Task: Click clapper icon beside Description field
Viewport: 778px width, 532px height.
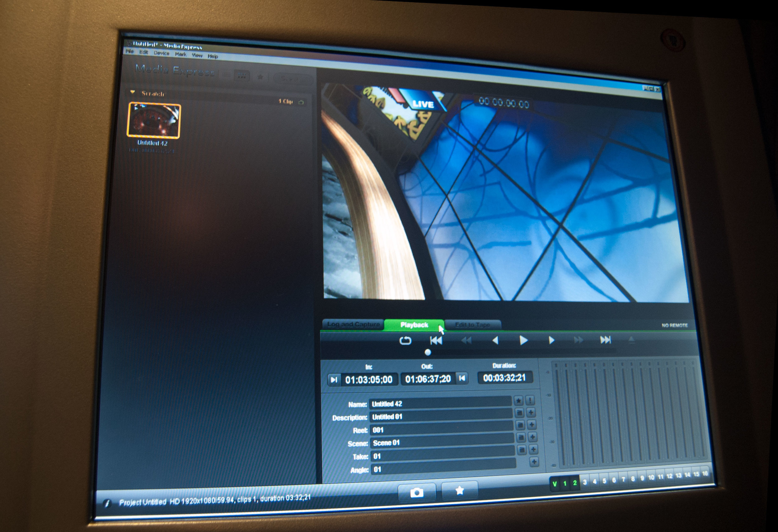Action: click(519, 413)
